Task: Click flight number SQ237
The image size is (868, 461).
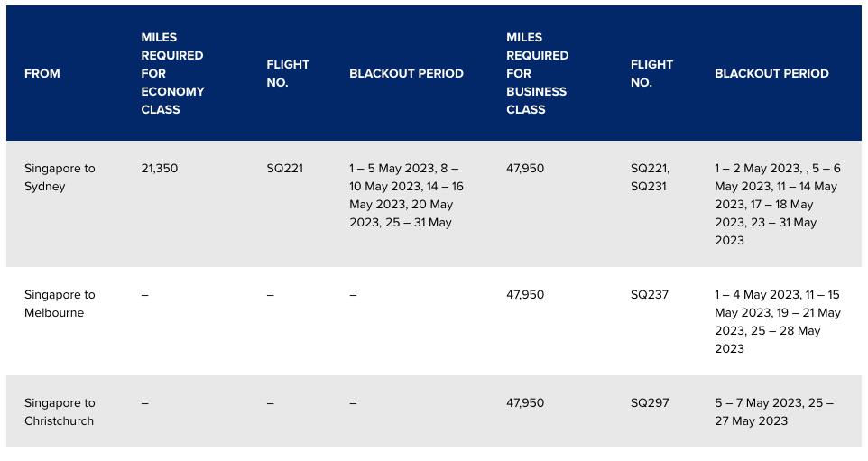Action: click(650, 294)
